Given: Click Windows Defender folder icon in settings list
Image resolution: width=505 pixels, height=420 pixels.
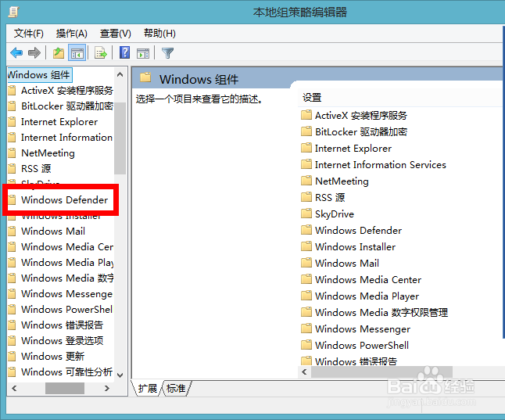Looking at the screenshot, I should pyautogui.click(x=306, y=230).
